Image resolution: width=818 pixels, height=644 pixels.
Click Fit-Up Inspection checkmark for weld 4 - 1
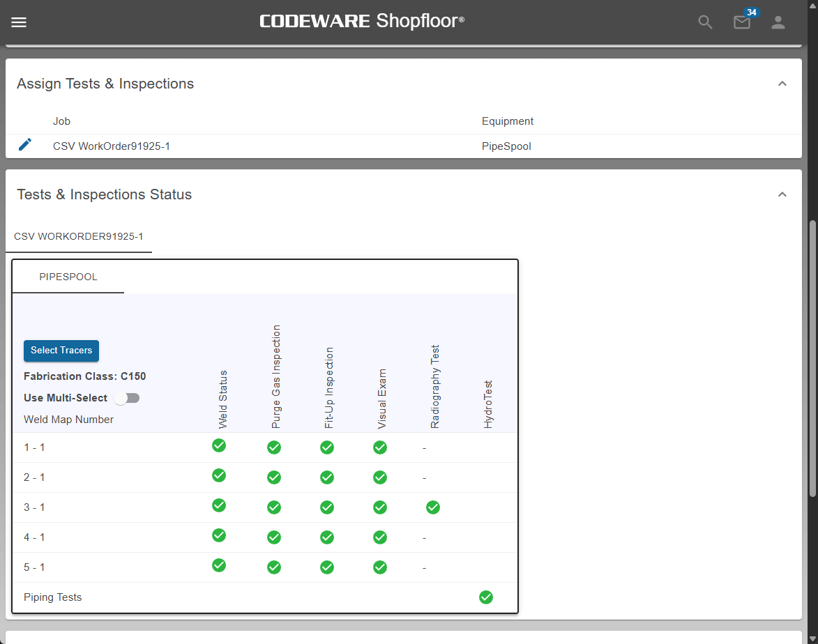[x=327, y=537]
